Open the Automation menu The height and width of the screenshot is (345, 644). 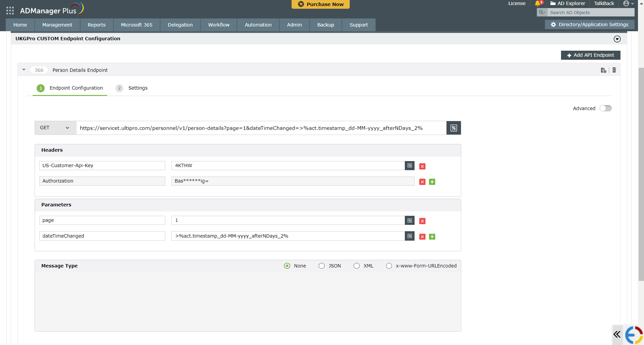point(258,24)
